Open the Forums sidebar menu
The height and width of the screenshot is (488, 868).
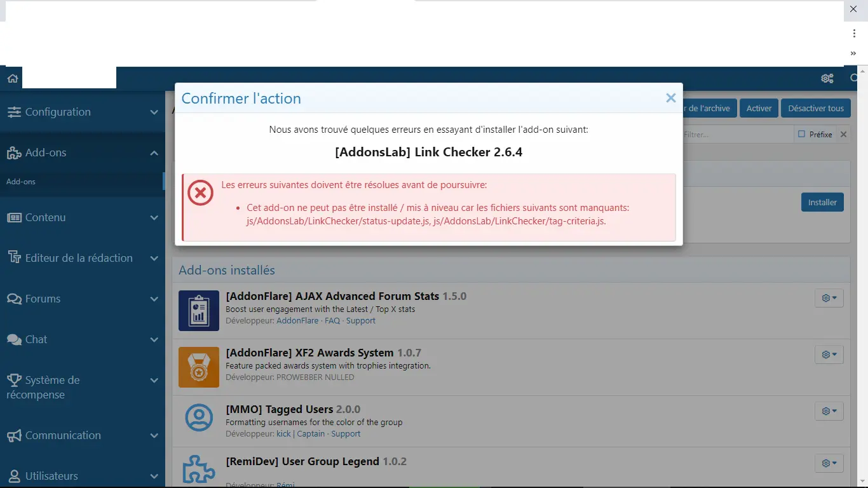pyautogui.click(x=82, y=299)
